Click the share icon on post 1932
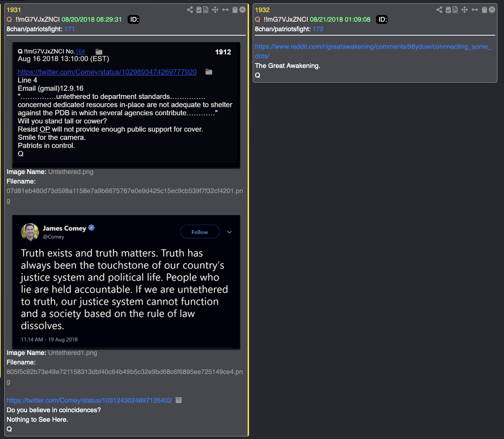The image size is (504, 439). (x=439, y=10)
